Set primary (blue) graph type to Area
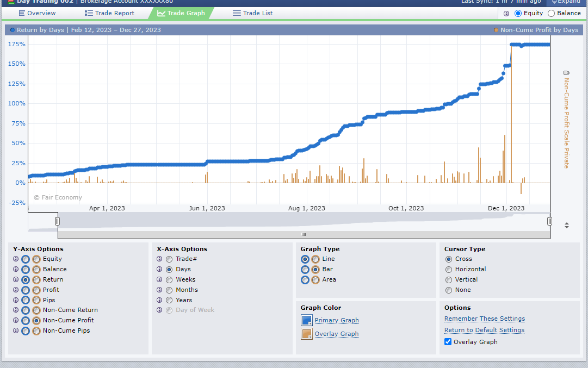The image size is (588, 368). pyautogui.click(x=305, y=280)
